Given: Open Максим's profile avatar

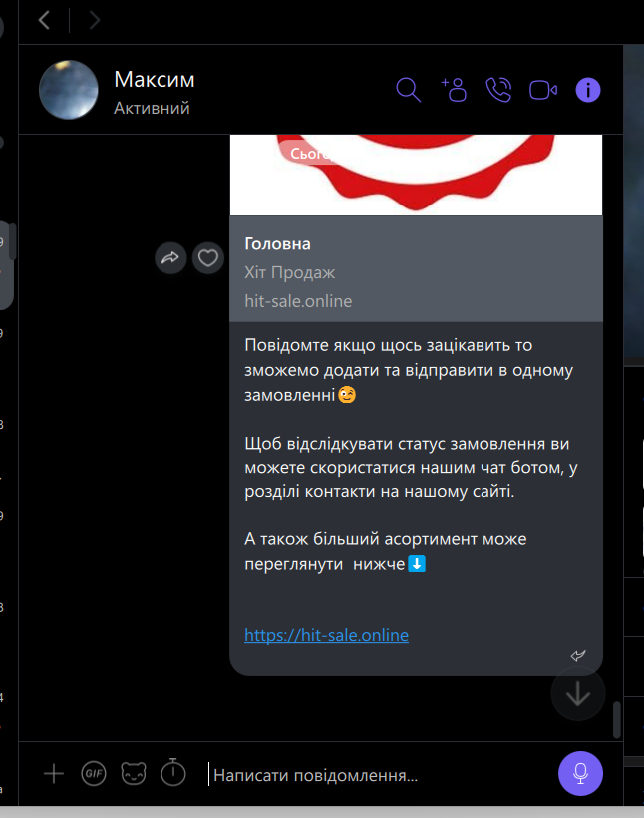Looking at the screenshot, I should tap(68, 90).
